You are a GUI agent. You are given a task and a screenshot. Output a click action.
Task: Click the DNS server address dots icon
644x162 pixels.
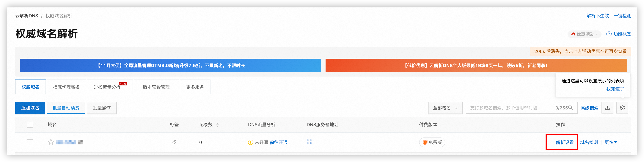(x=309, y=142)
